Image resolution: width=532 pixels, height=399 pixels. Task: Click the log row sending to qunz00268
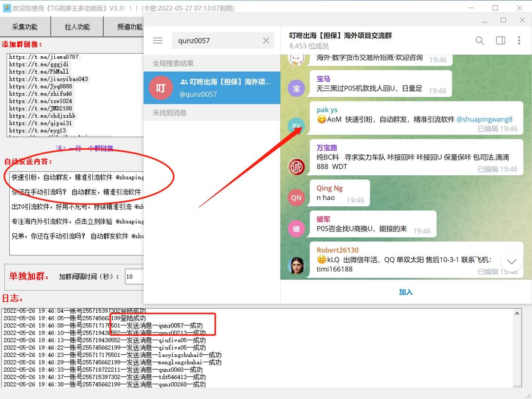tap(105, 385)
